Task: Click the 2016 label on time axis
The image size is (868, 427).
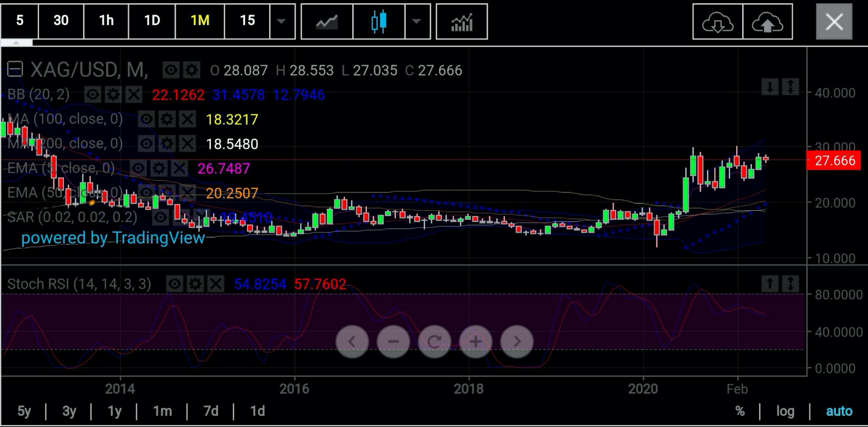Action: 294,389
